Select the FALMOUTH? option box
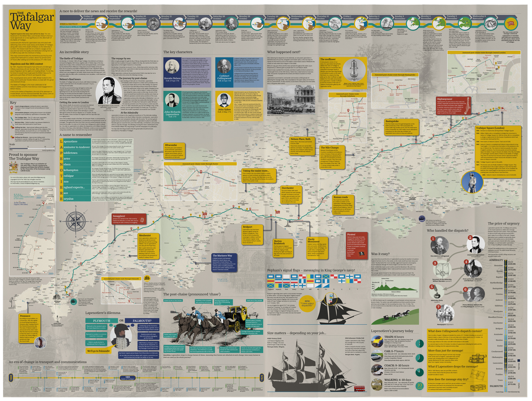Viewport: 532px width, 401px height. [x=142, y=321]
